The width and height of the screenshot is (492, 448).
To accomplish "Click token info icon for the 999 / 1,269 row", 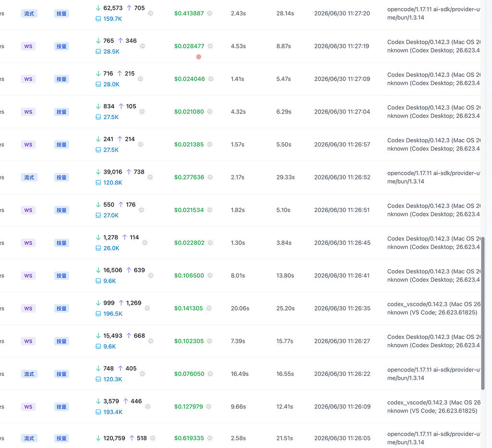I will 147,308.
